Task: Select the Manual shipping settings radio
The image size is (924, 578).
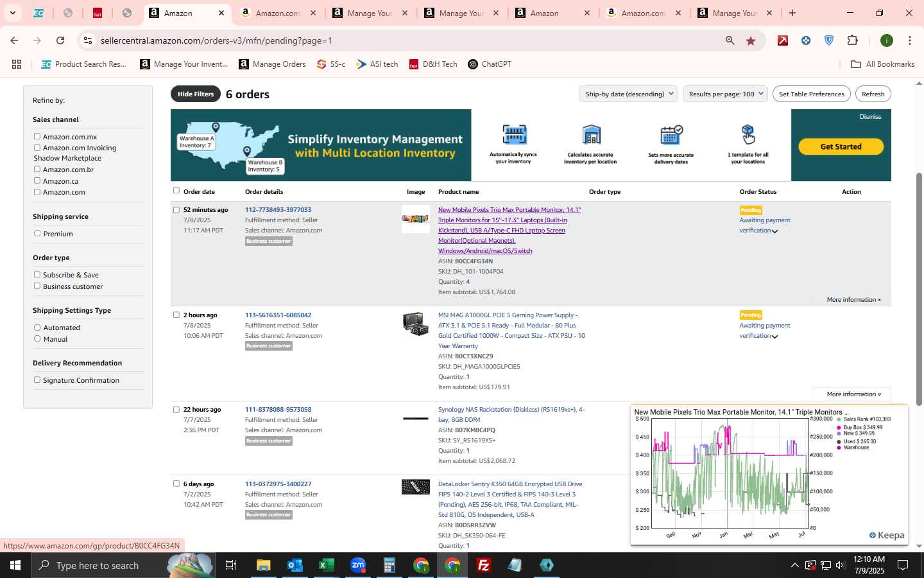Action: [37, 338]
